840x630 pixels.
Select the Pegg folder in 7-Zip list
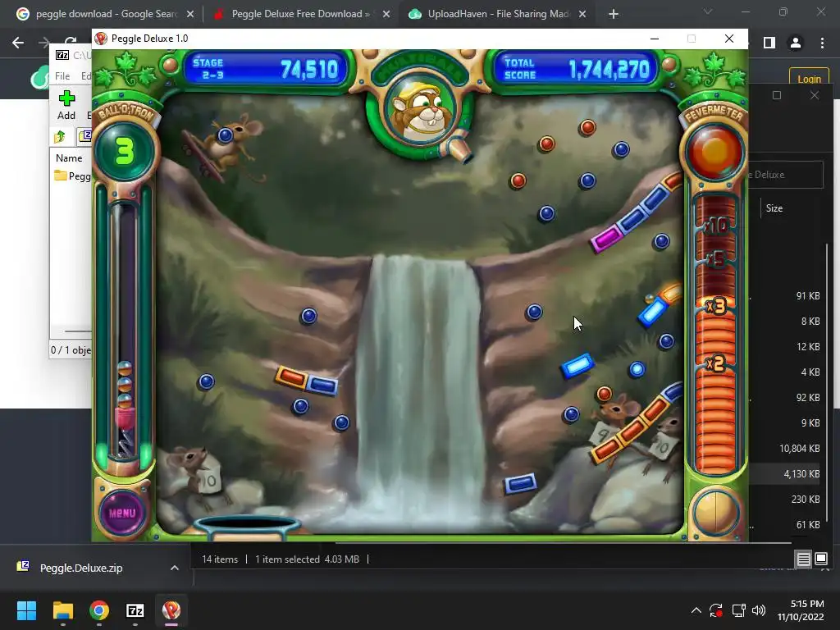(73, 176)
